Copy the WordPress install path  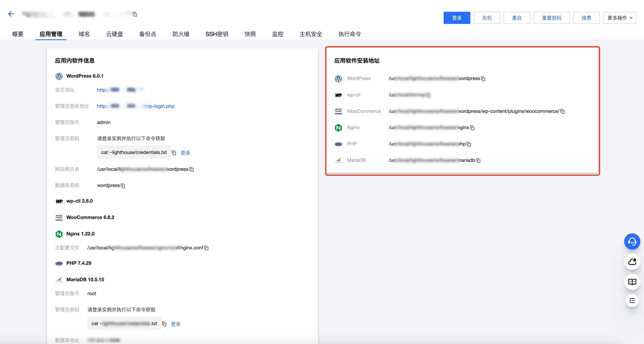483,79
